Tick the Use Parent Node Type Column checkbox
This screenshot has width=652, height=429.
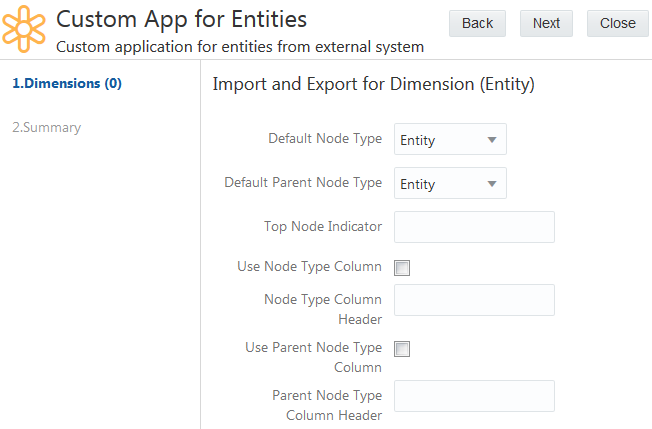(x=403, y=349)
